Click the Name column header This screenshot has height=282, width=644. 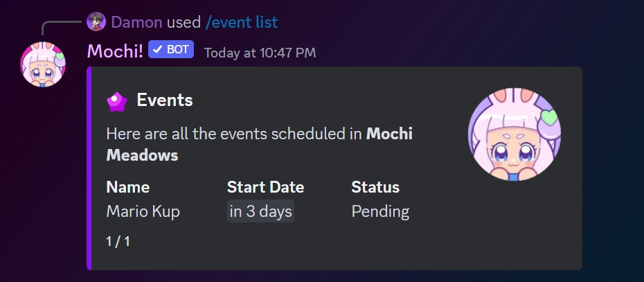coord(127,187)
